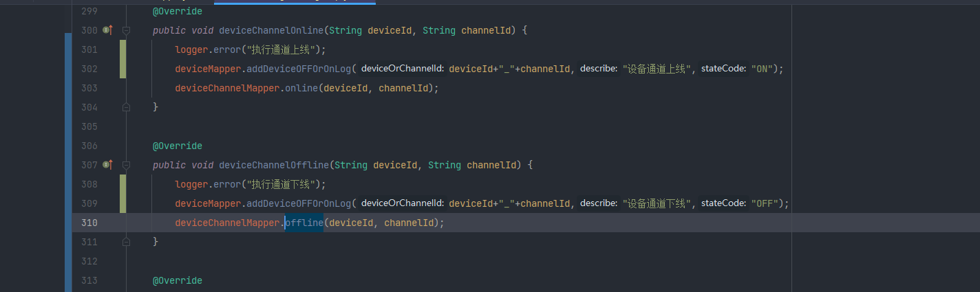Click the 'stateCode:' hint on line 302
Viewport: 980px width, 292px height.
point(724,69)
